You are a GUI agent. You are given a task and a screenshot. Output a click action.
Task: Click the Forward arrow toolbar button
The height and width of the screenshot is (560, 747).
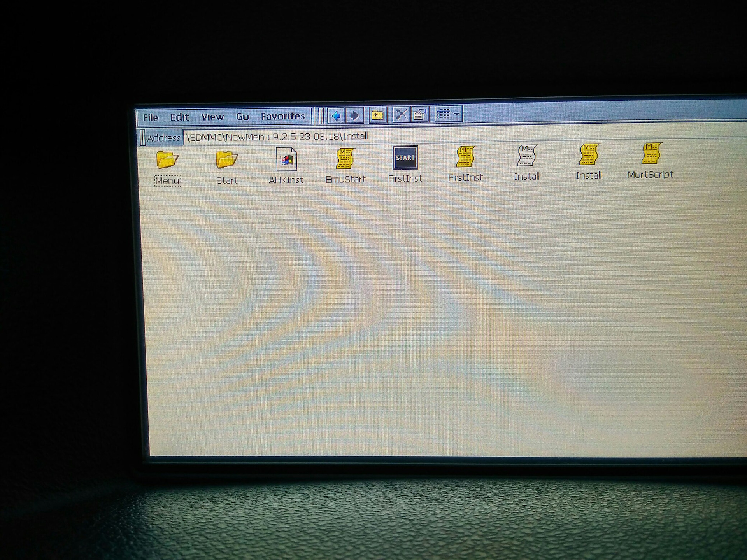[x=354, y=115]
